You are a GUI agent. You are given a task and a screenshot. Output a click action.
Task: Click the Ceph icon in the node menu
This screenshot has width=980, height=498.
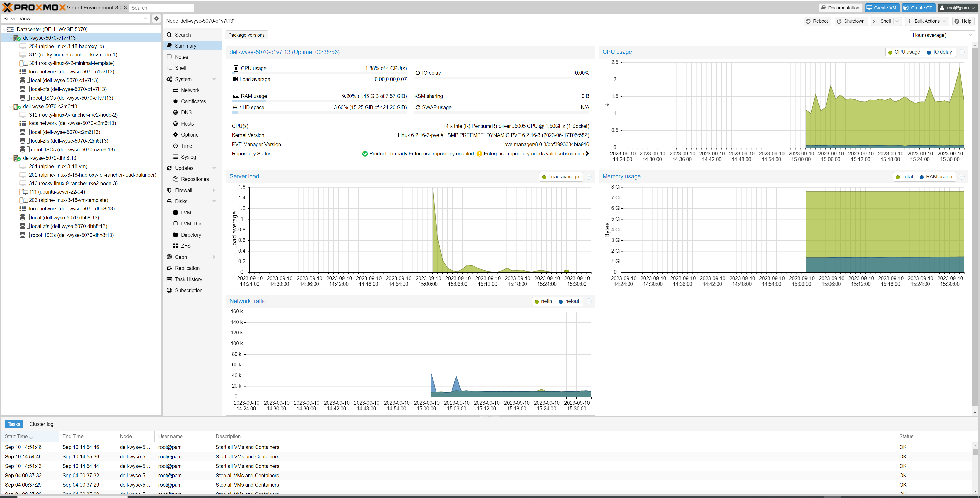tap(169, 257)
